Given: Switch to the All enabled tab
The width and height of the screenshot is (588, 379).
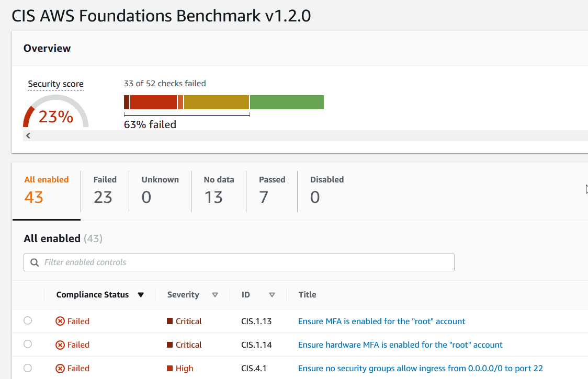Looking at the screenshot, I should [x=47, y=191].
